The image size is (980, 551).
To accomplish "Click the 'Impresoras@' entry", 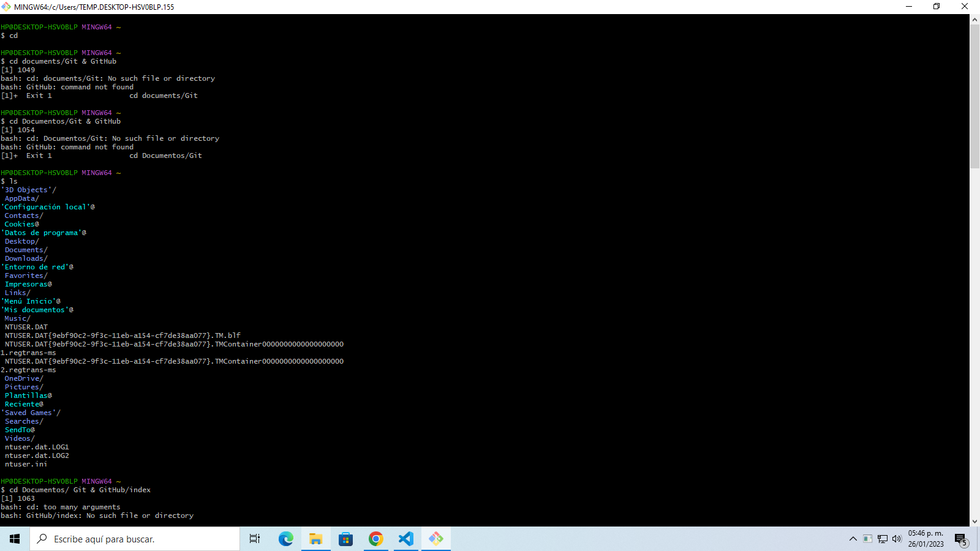I will pos(28,284).
